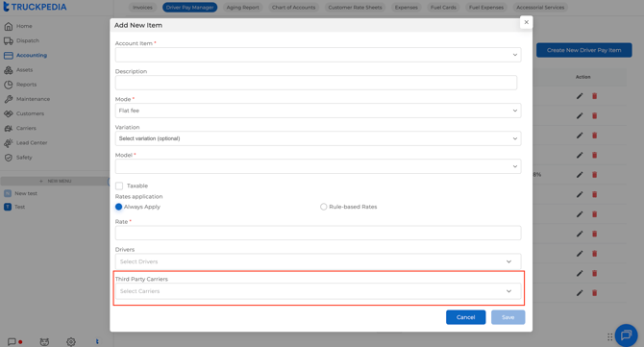Open the Model dropdown
Image resolution: width=644 pixels, height=347 pixels.
tap(318, 166)
